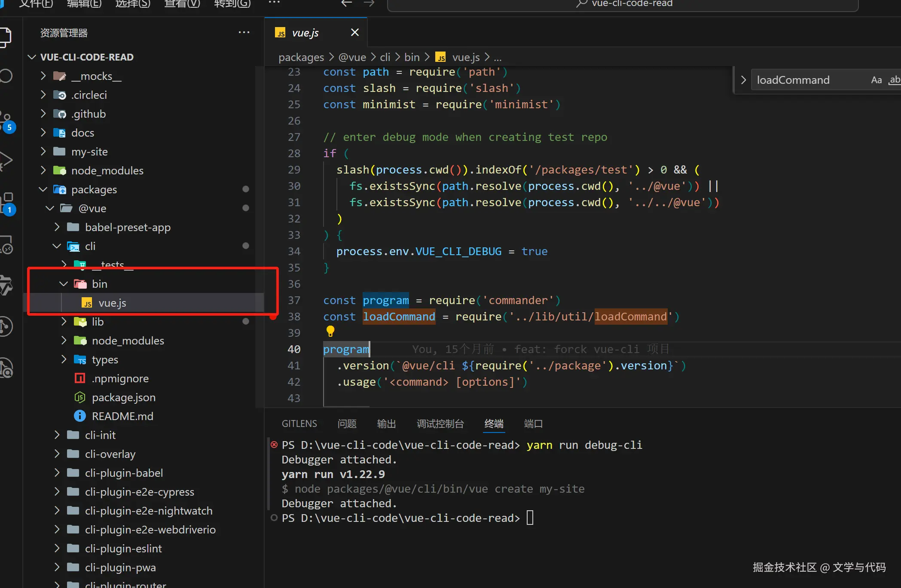901x588 pixels.
Task: Open explorer panel more actions ellipsis
Action: pos(244,33)
